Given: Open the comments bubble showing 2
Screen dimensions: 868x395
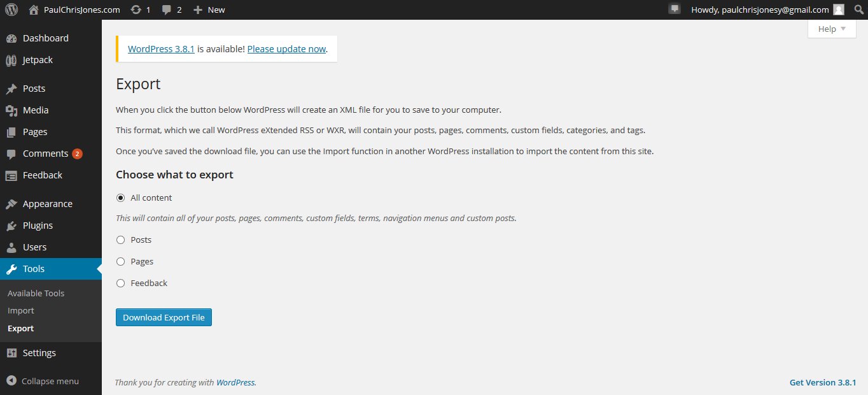Looking at the screenshot, I should (x=167, y=10).
